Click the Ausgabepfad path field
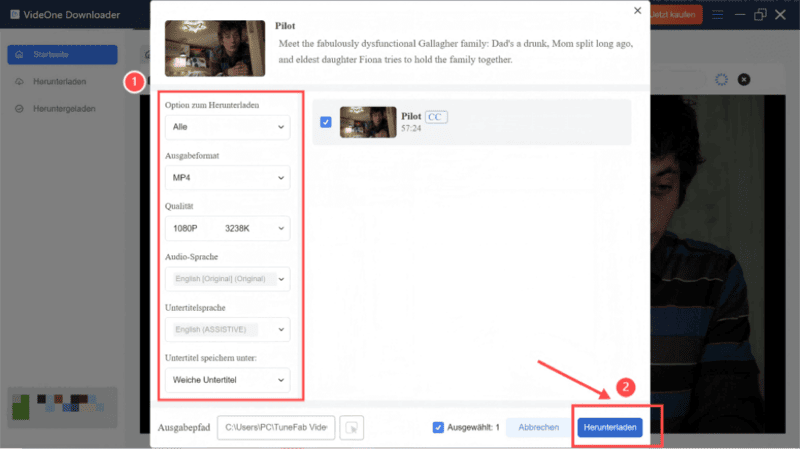This screenshot has height=449, width=800. (275, 427)
